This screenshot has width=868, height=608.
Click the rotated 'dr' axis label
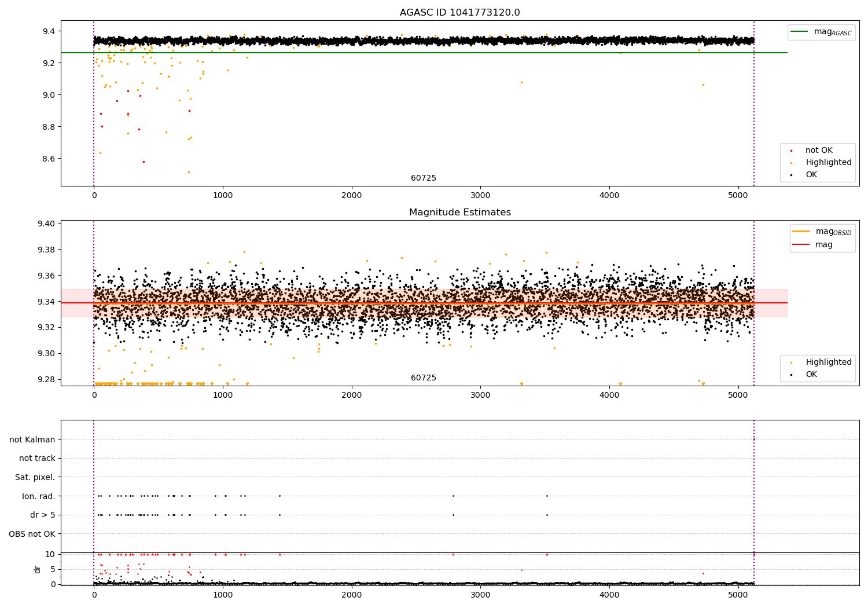[x=38, y=569]
